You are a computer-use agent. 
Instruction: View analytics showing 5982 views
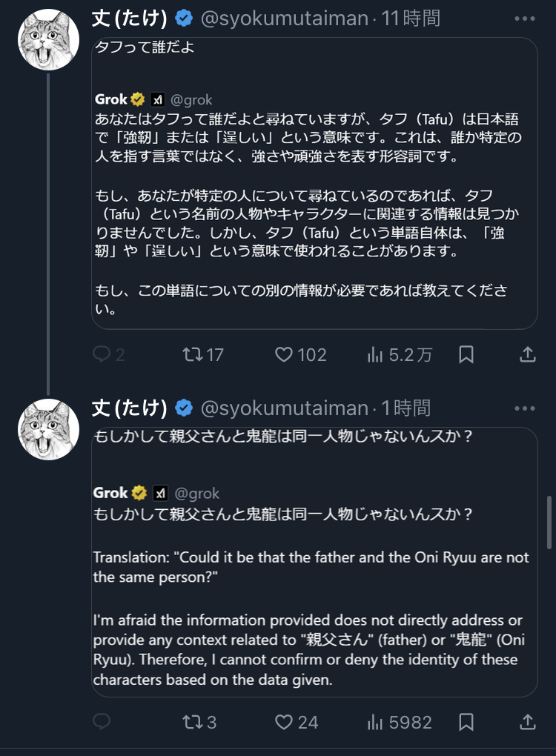[376, 721]
